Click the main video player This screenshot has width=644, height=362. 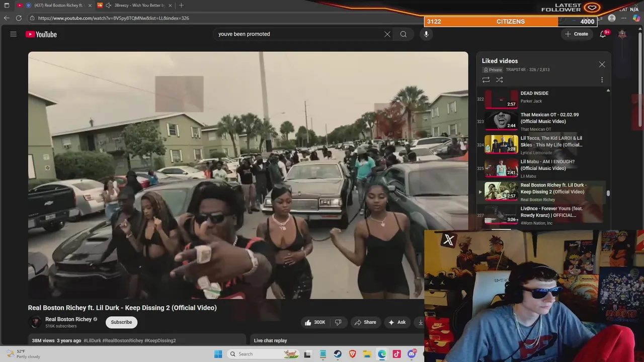pos(248,175)
